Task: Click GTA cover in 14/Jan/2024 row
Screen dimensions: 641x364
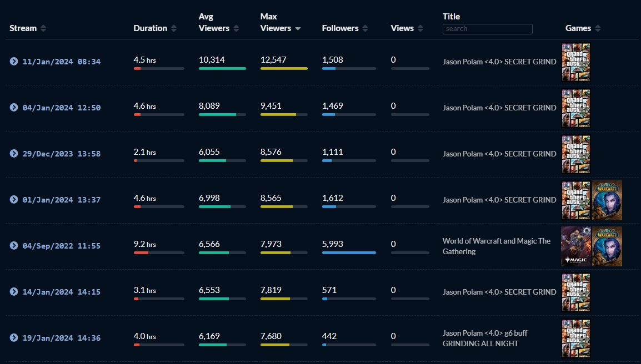Action: coord(576,292)
